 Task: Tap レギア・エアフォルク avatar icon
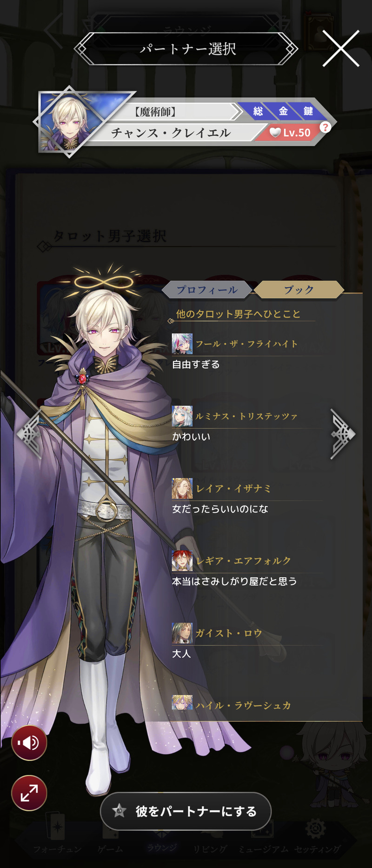coord(182,561)
